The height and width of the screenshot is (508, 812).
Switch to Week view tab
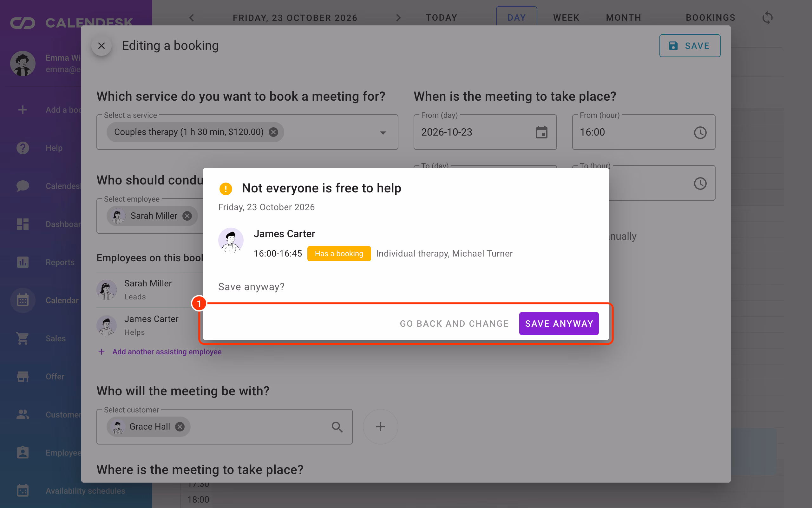566,18
